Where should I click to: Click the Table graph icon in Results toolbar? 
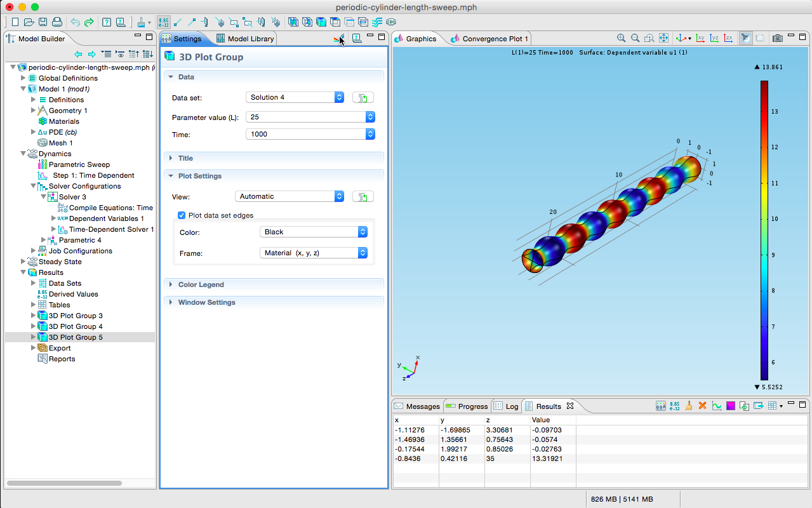717,405
